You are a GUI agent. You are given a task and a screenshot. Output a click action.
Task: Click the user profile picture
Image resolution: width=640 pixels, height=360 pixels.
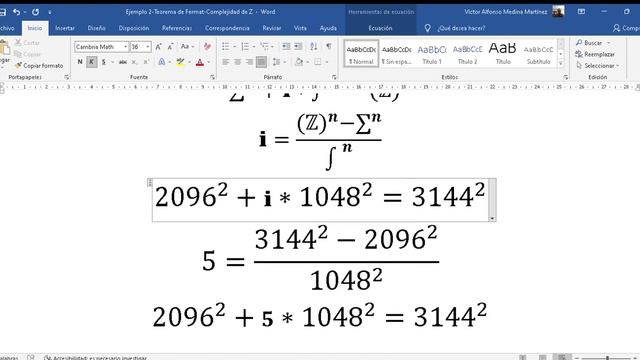558,11
